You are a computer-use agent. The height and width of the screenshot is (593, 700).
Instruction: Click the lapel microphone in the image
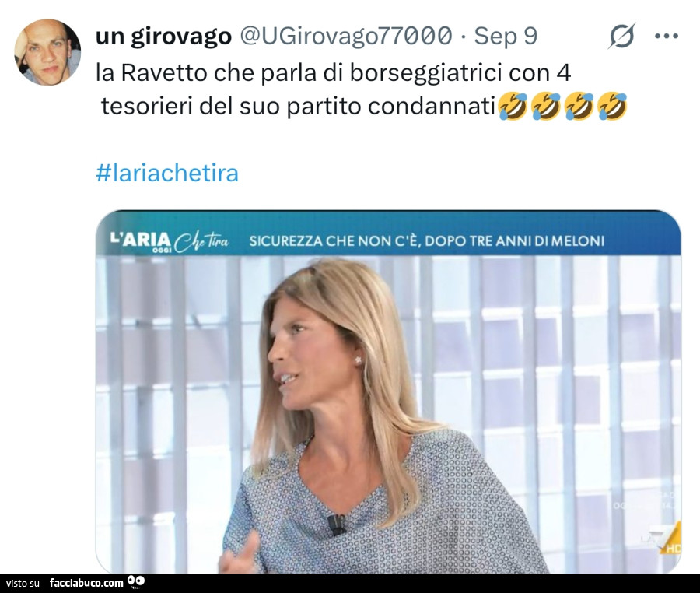pyautogui.click(x=337, y=525)
